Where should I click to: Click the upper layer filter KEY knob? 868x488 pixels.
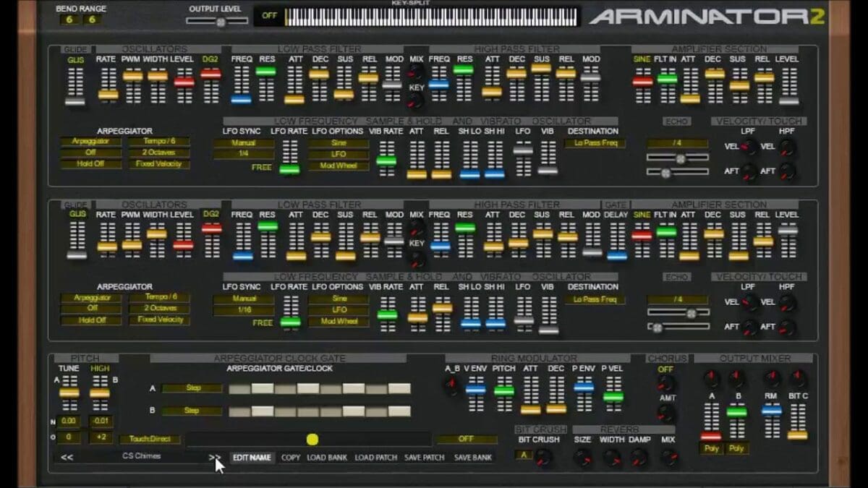[x=417, y=100]
